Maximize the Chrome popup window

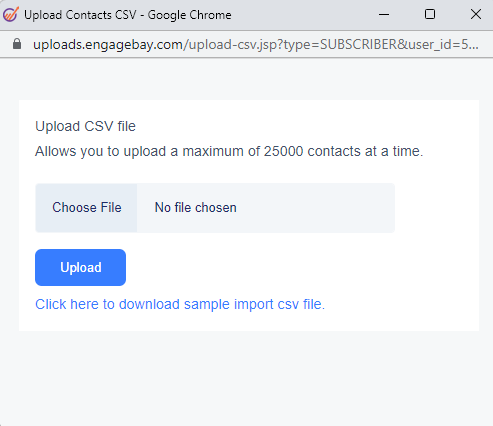point(430,14)
